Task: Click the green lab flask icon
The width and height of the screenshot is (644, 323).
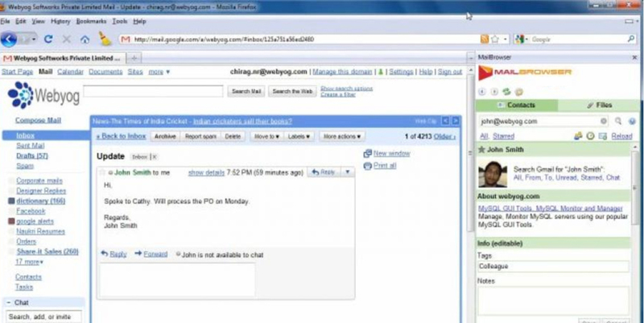Action: tap(381, 72)
